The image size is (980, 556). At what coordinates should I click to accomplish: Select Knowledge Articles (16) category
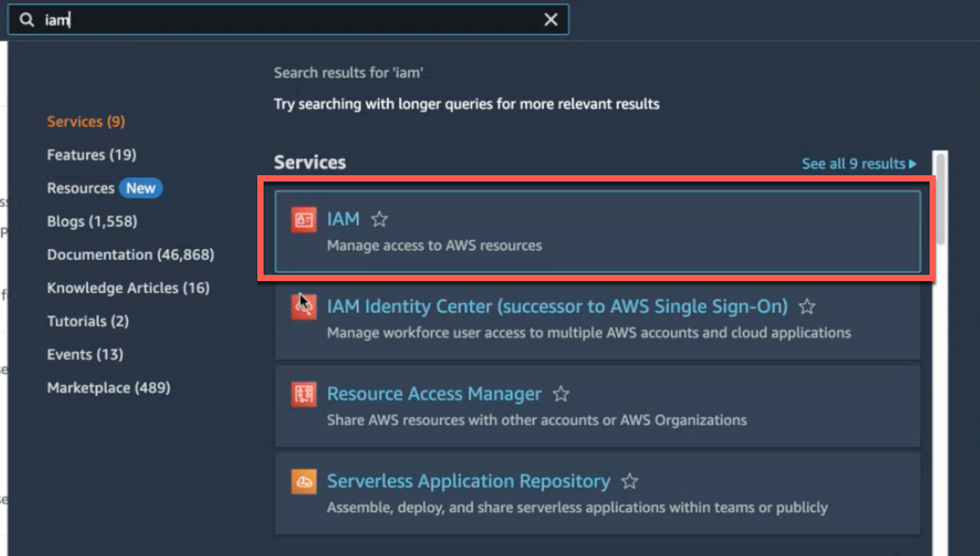point(128,288)
